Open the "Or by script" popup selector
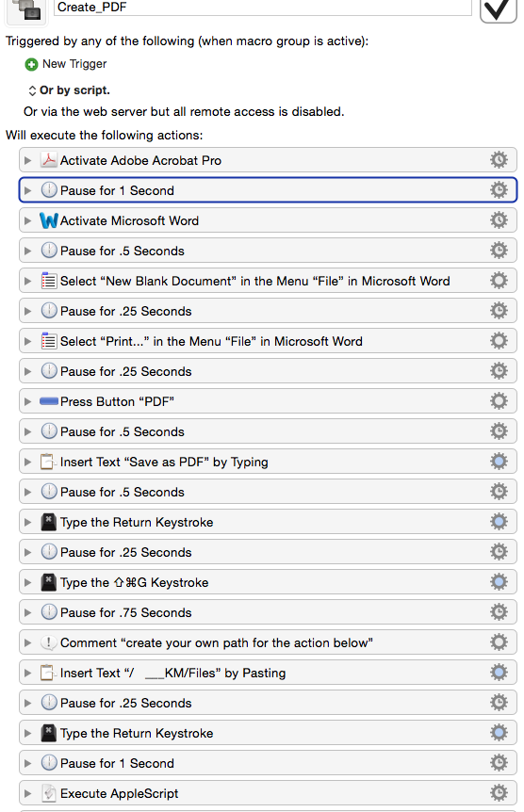Viewport: 524px width, 812px height. click(x=32, y=90)
